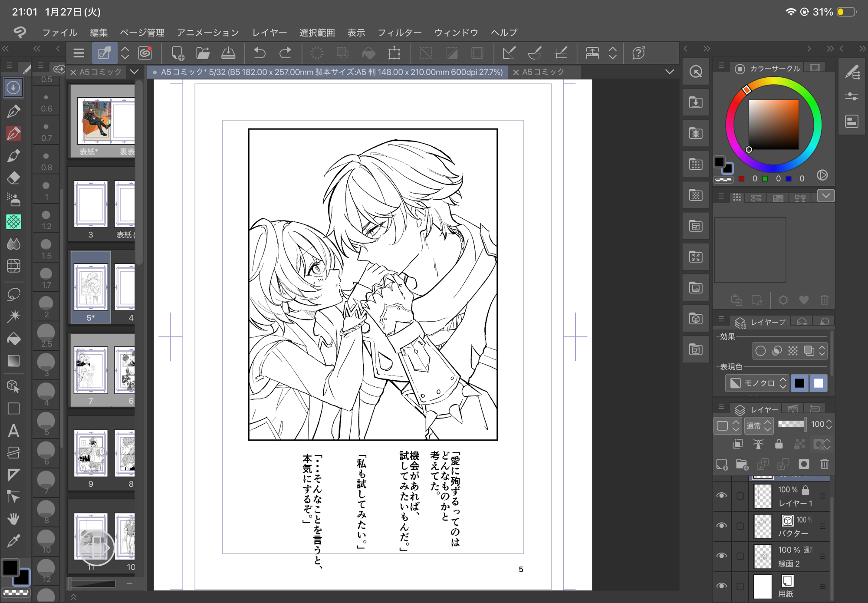Pick the Auto select magic wand tool
Image resolution: width=868 pixels, height=603 pixels.
pos(13,316)
